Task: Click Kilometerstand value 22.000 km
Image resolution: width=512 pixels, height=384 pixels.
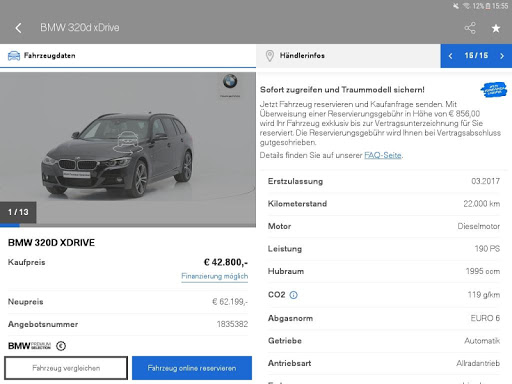Action: [x=482, y=204]
